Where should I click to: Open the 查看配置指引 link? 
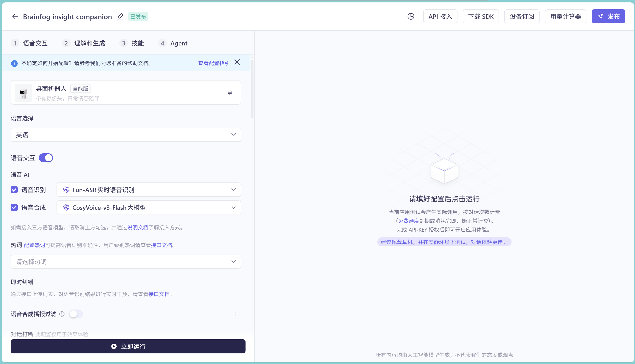pos(214,63)
